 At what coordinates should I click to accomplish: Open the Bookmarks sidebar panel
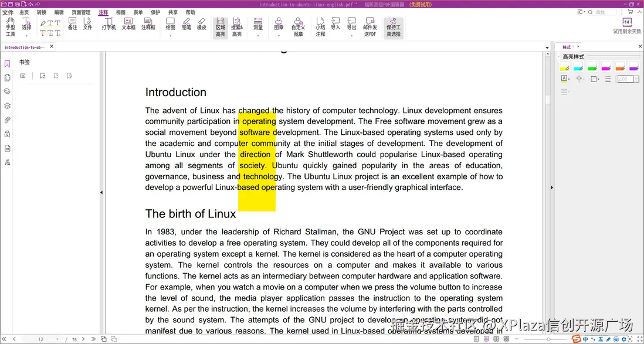(x=7, y=64)
